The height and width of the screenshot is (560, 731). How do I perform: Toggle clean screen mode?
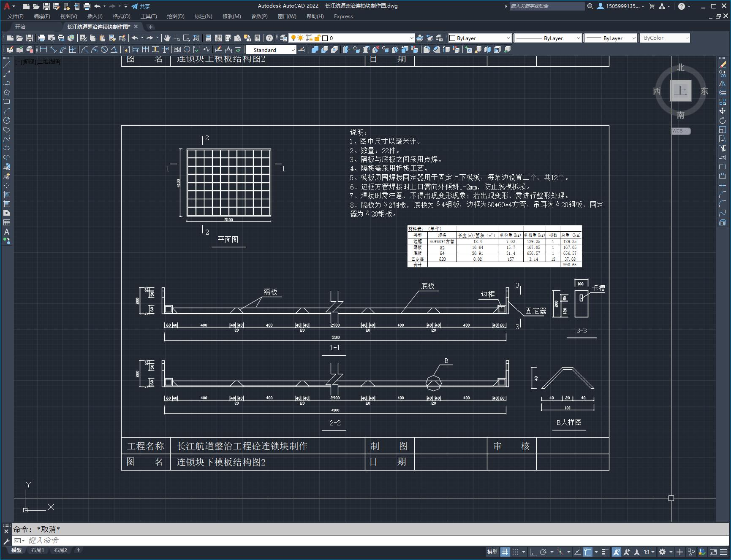(x=713, y=552)
